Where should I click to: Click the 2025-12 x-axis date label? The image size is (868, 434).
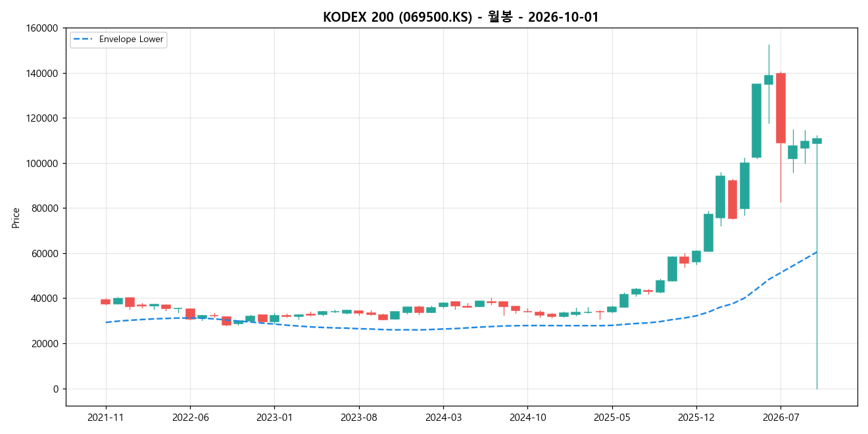[696, 418]
